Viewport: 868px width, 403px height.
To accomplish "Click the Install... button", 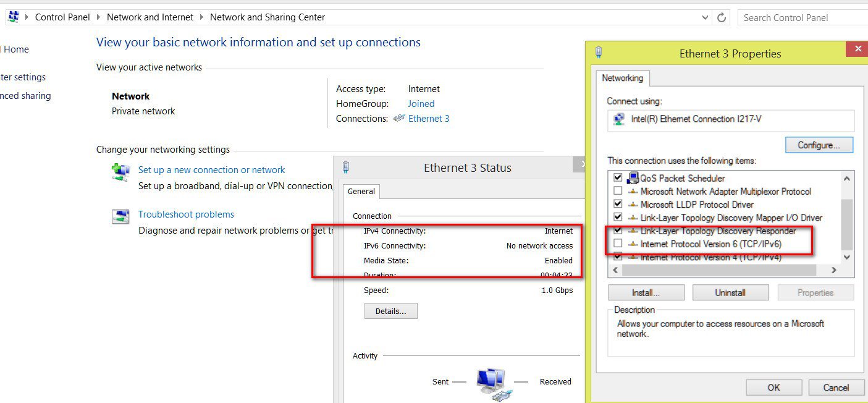I will pos(646,292).
